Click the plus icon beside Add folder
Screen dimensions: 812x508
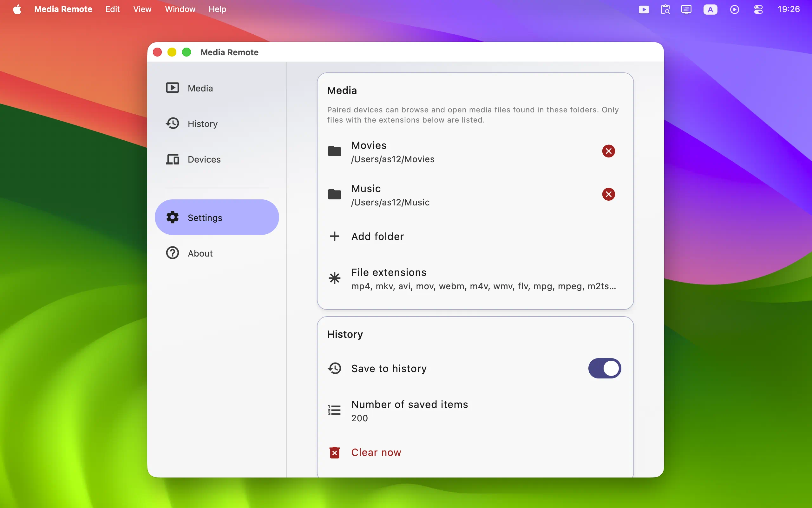(x=335, y=236)
